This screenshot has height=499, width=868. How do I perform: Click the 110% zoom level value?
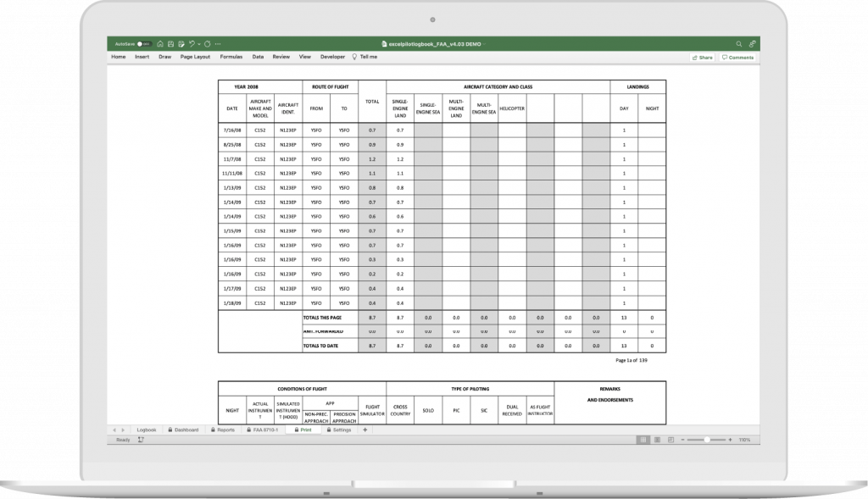coord(744,440)
